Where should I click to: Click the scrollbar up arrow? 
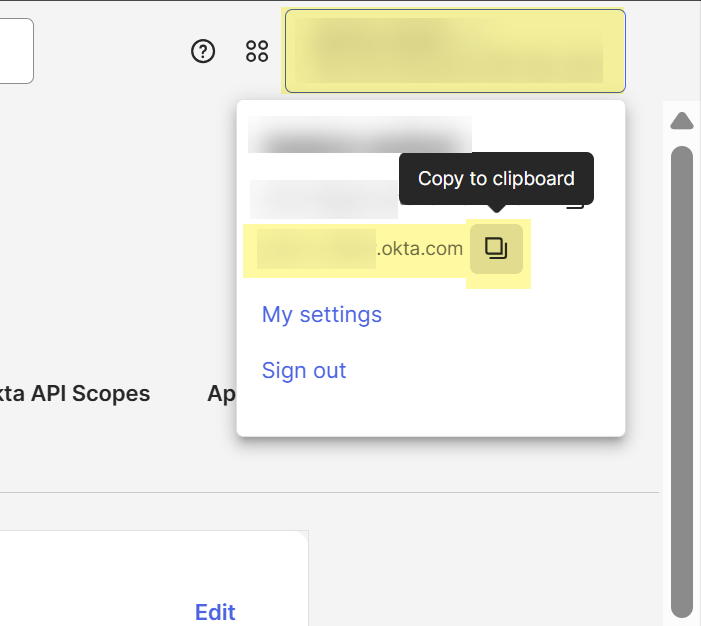point(682,121)
